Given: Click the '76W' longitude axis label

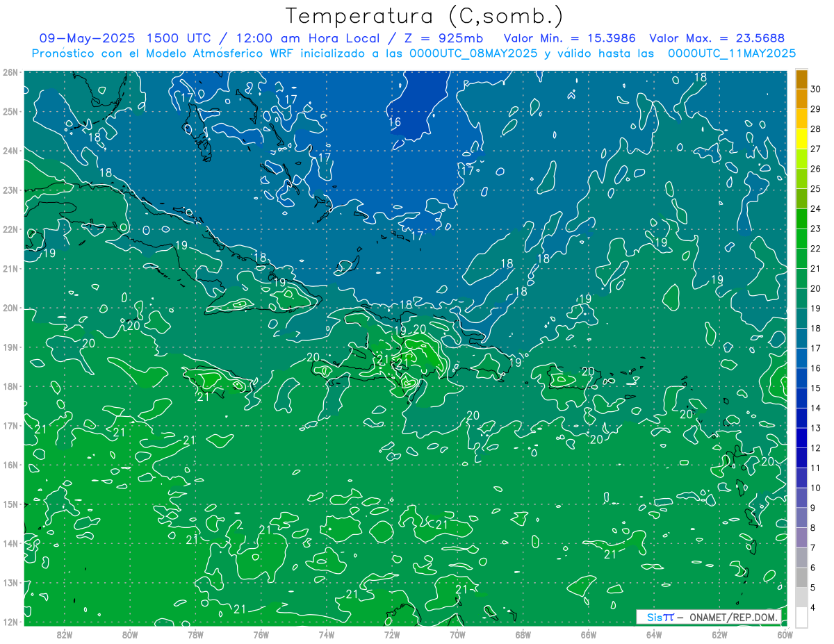Looking at the screenshot, I should (261, 634).
